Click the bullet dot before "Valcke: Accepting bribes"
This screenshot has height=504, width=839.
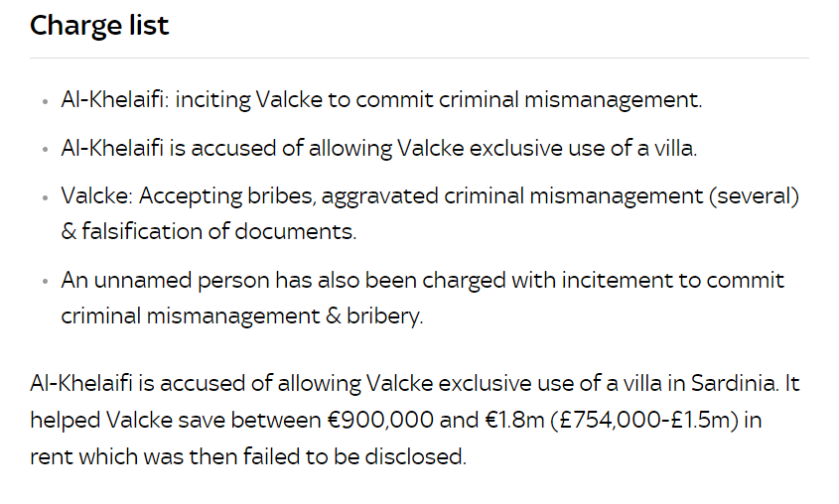point(45,197)
